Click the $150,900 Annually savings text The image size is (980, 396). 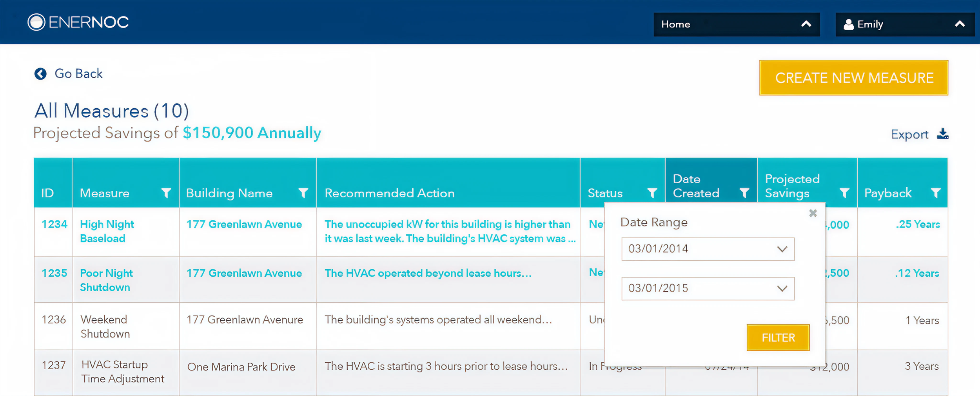point(252,133)
